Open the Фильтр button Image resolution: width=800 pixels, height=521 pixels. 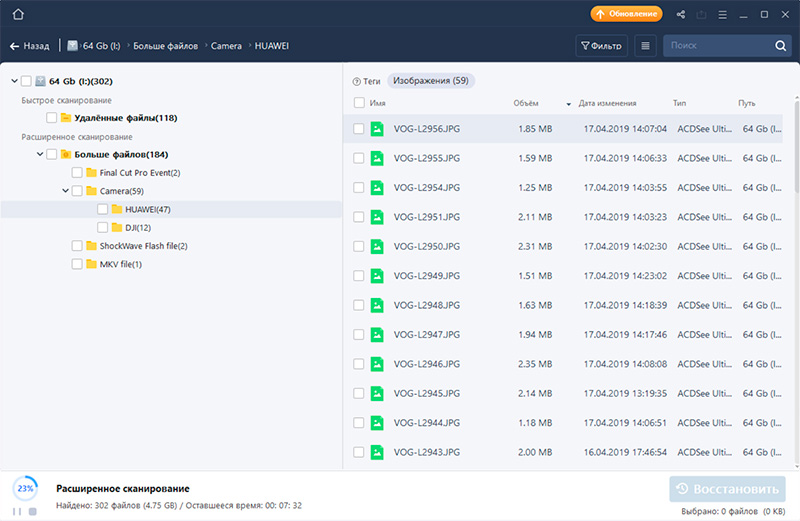click(x=601, y=46)
